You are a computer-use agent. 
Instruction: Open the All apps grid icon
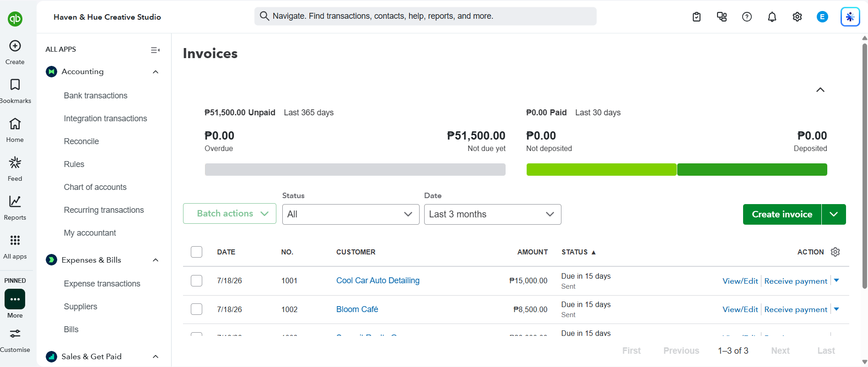pos(15,240)
